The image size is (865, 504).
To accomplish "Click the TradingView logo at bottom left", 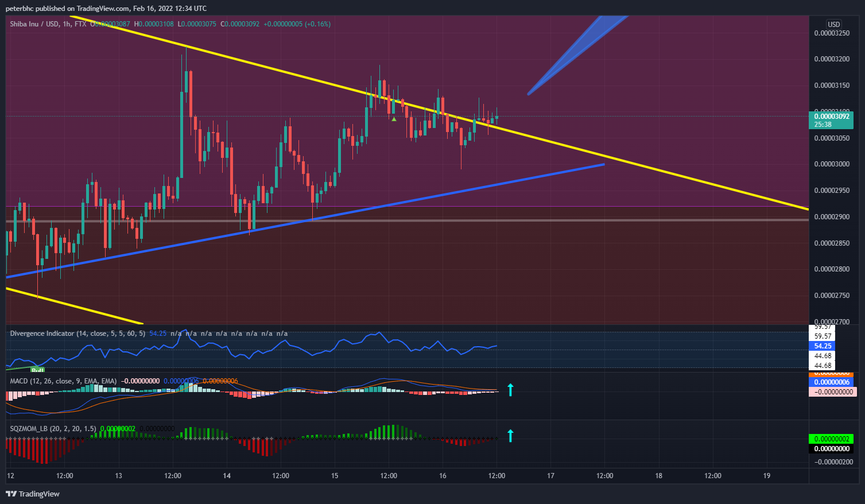I will click(33, 494).
